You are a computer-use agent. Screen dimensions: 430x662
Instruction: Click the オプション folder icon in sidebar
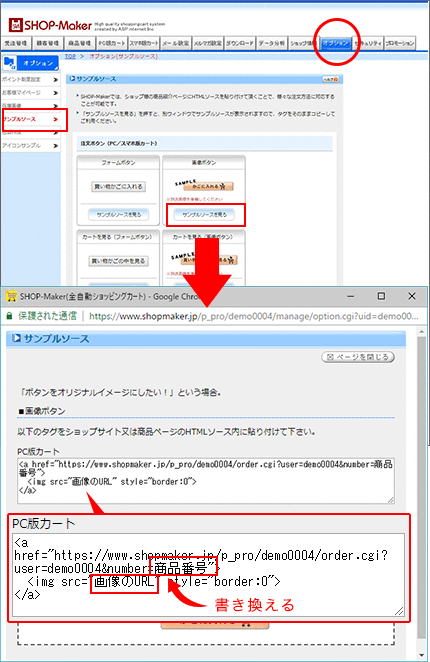click(x=9, y=63)
